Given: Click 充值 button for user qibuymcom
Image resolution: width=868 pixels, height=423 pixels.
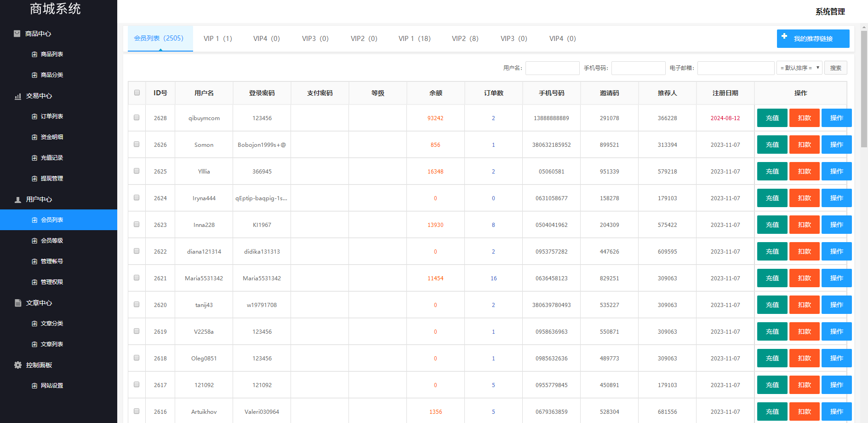Looking at the screenshot, I should [772, 118].
